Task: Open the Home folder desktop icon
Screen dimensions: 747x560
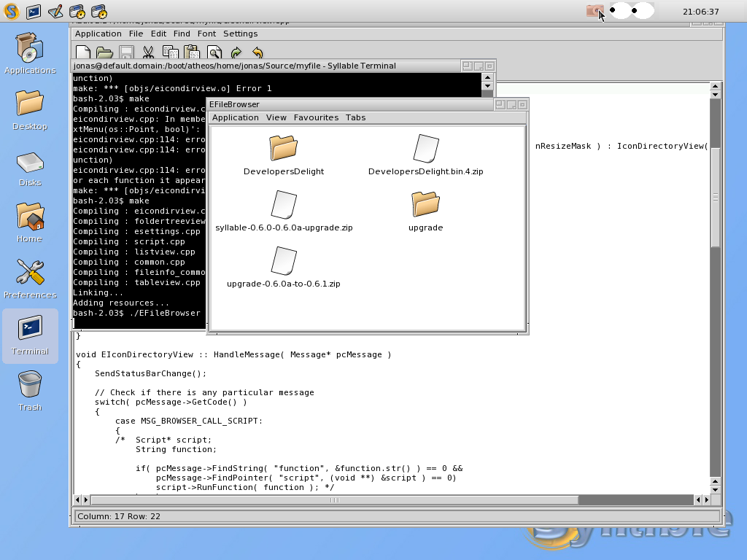Action: (x=30, y=222)
